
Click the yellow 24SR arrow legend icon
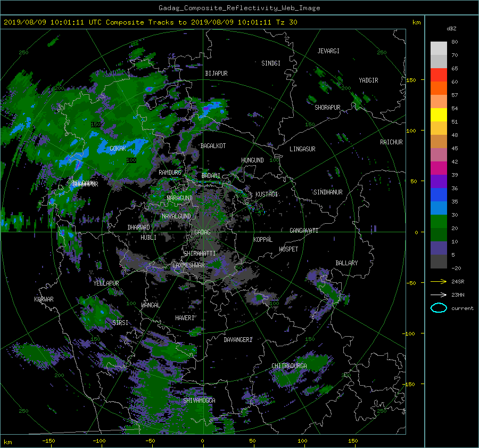[x=439, y=282]
